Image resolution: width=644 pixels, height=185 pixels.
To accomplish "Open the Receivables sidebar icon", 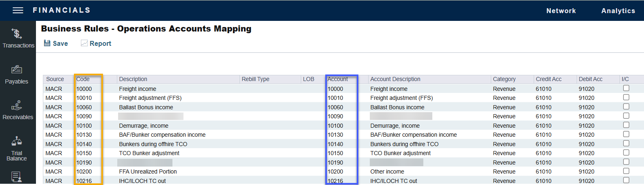I will click(x=17, y=106).
